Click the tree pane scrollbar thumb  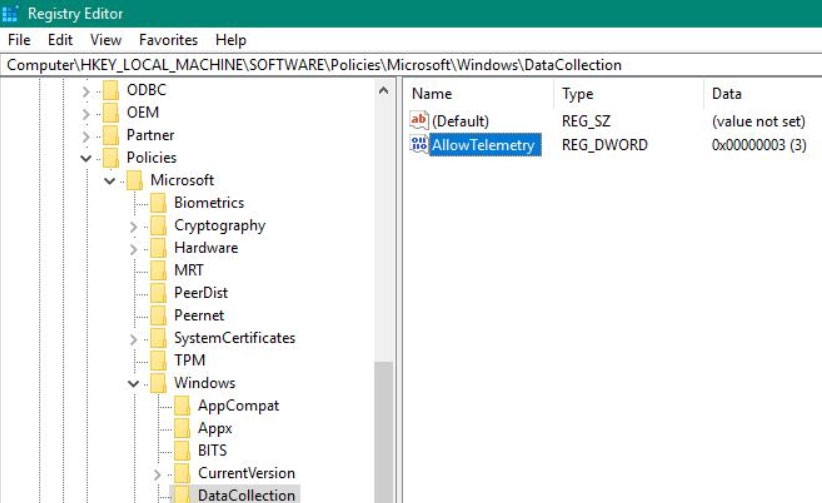click(x=384, y=432)
